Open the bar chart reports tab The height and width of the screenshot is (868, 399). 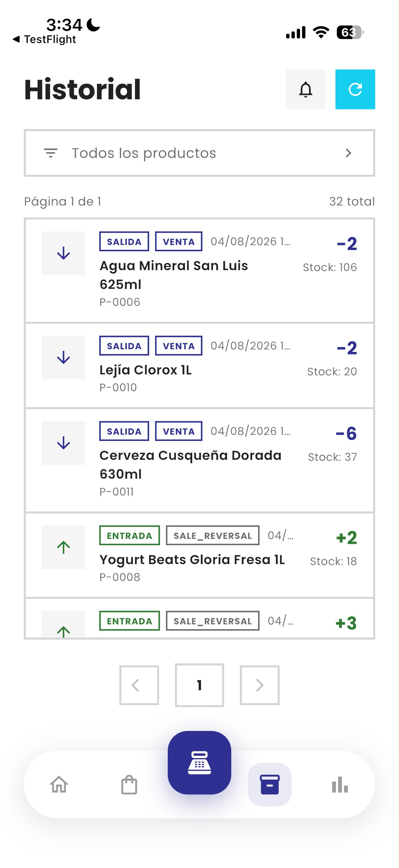coord(340,785)
